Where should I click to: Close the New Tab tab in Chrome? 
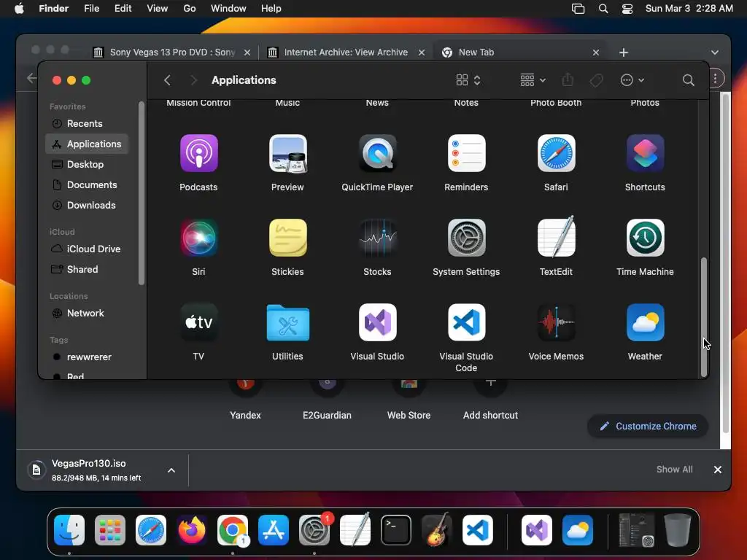click(595, 52)
